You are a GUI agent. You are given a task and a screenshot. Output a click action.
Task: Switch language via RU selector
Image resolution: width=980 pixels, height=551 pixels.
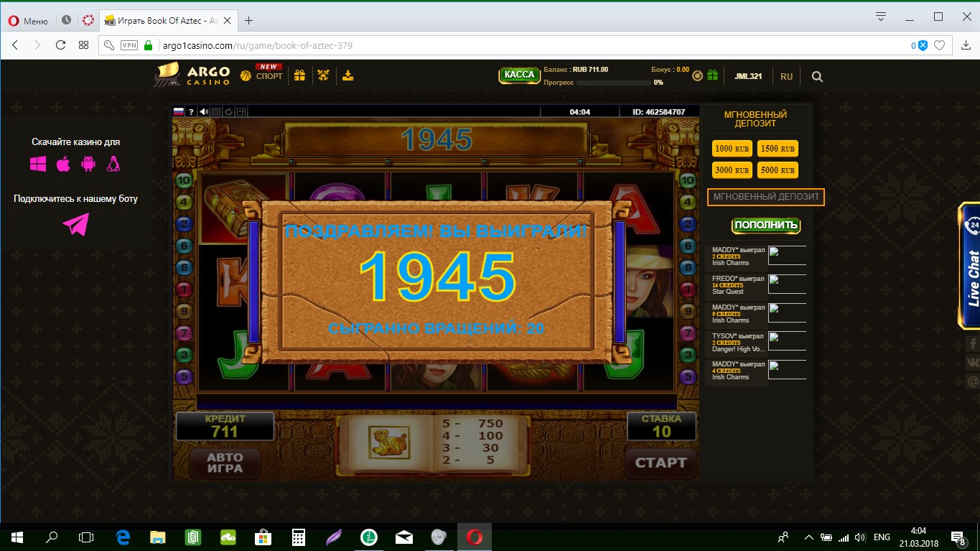pyautogui.click(x=787, y=76)
